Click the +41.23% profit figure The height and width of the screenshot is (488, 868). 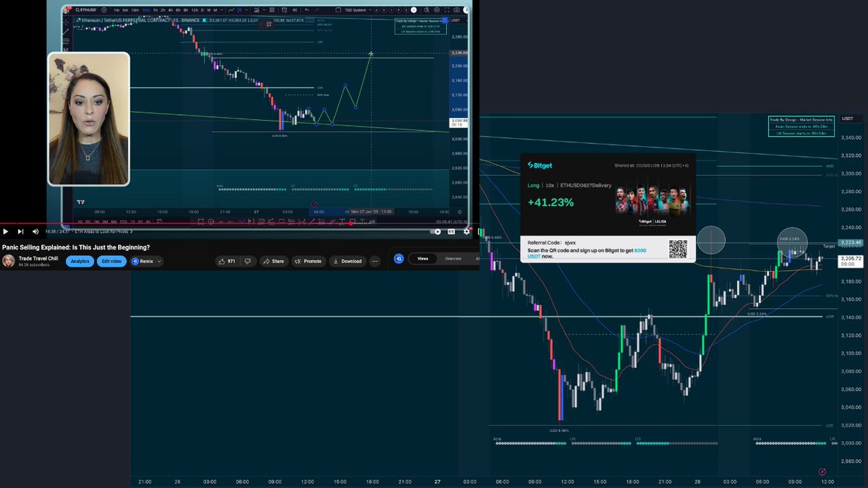pyautogui.click(x=550, y=202)
